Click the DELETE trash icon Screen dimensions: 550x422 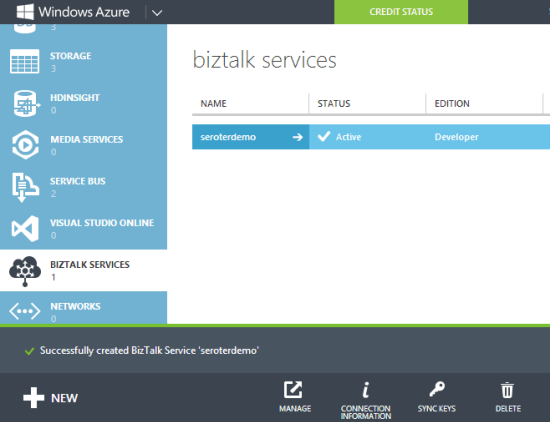[507, 390]
